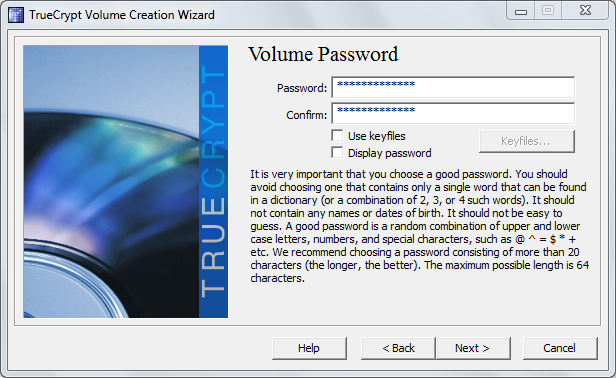Click the TrueCrypt icon in the title bar

pyautogui.click(x=16, y=15)
